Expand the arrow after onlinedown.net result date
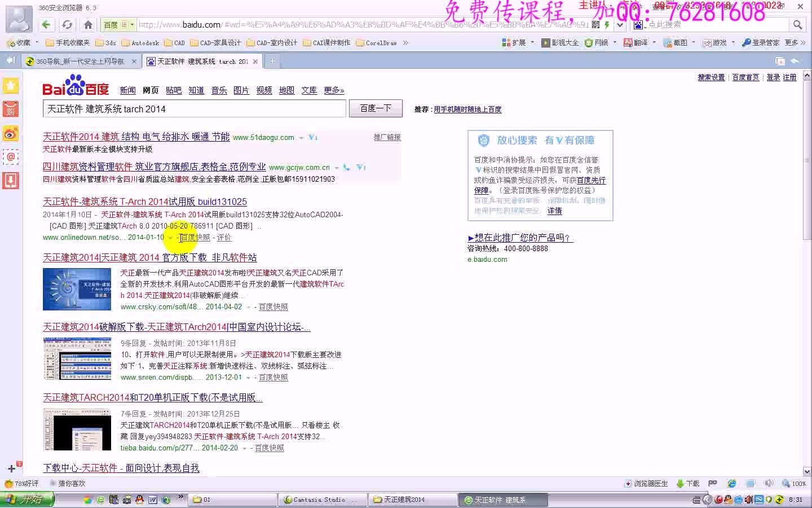 pyautogui.click(x=170, y=238)
